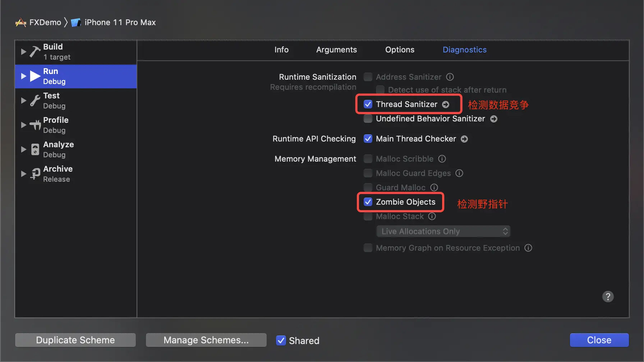Click the Run play icon

[x=35, y=76]
